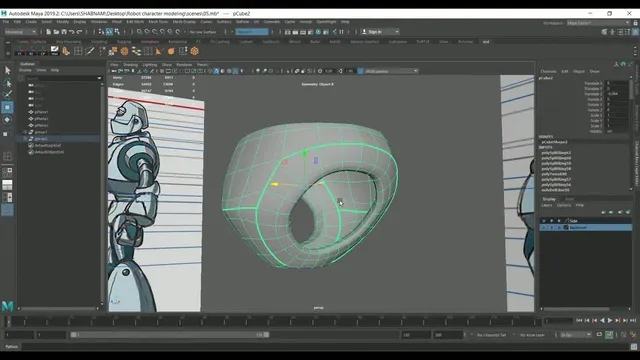Screen dimensions: 640x360
Task: Select pPlane1 in the Outliner
Action: tap(41, 112)
